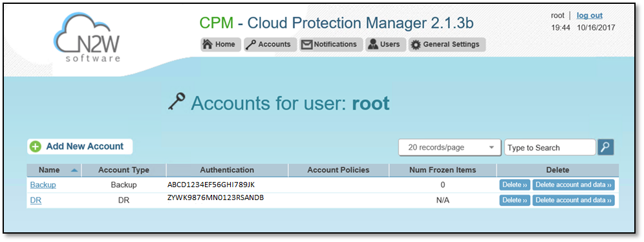This screenshot has width=644, height=242.
Task: Click Delete account and data for Backup
Action: pos(574,185)
